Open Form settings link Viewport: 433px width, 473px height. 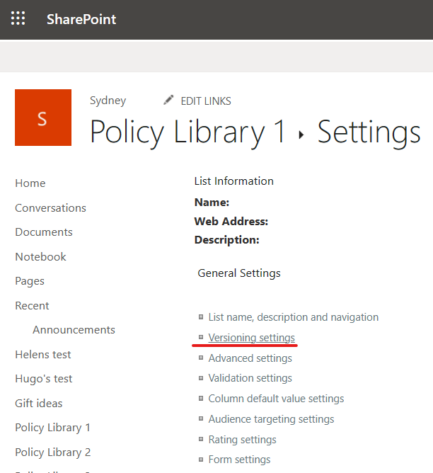click(239, 459)
